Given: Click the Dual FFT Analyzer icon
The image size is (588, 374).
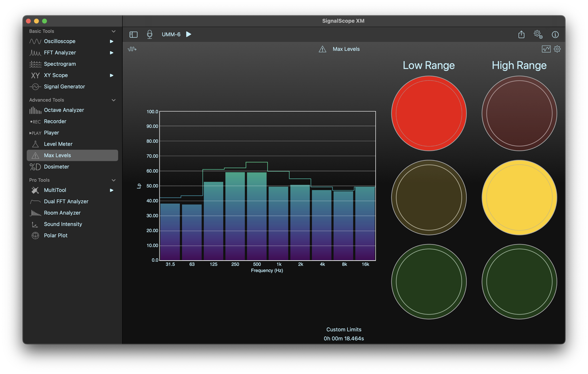Looking at the screenshot, I should click(35, 201).
